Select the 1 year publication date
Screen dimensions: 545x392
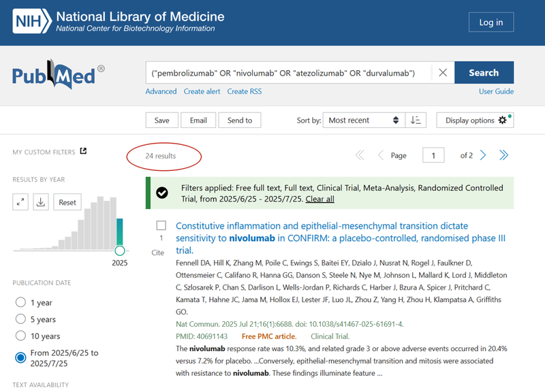(x=20, y=303)
